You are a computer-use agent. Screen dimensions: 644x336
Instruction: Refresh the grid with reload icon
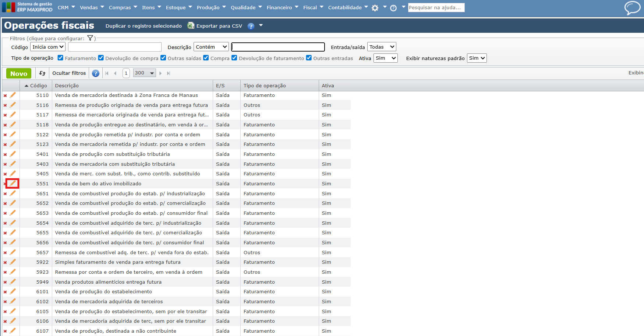click(x=42, y=73)
